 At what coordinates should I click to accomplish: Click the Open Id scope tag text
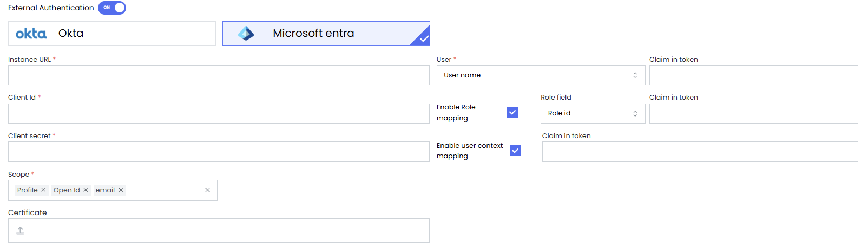click(66, 190)
